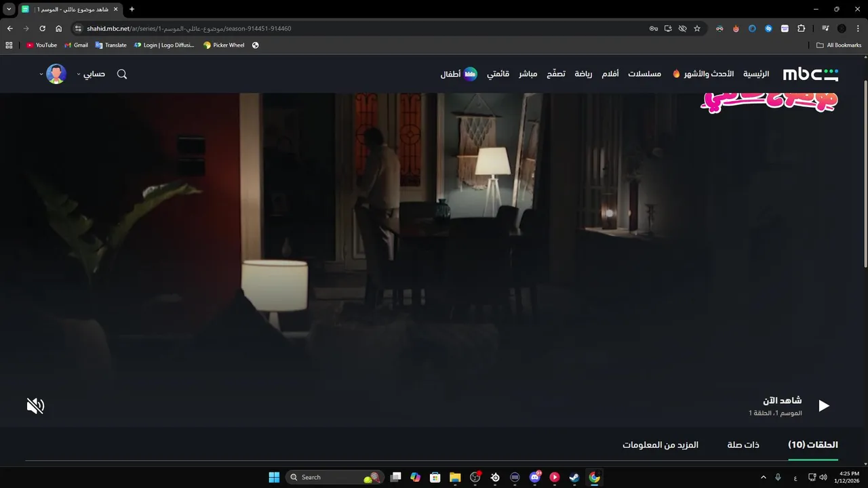Open the All Bookmarks folder

(x=839, y=45)
